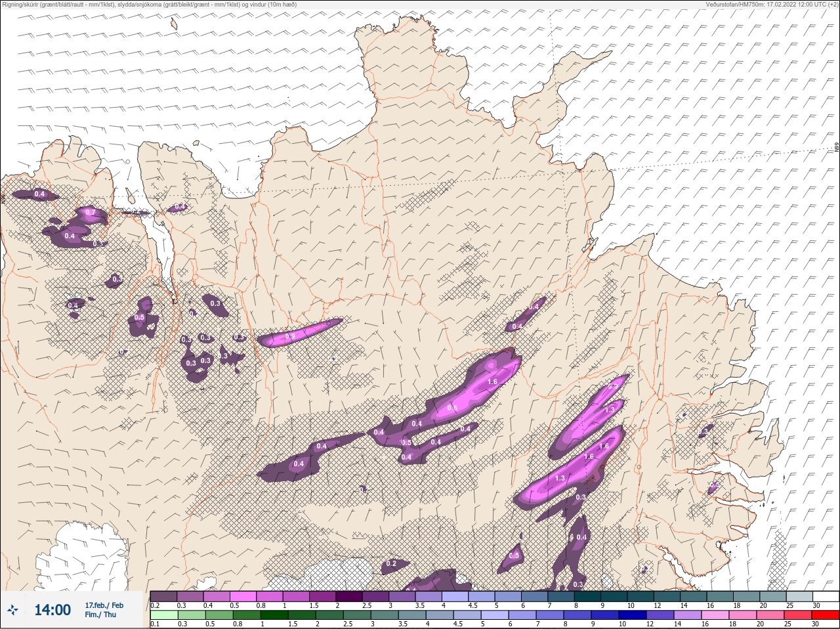Pick the lower legend green swatch labeled 0.5
Viewport: 840px width, 629px height.
pos(219,615)
